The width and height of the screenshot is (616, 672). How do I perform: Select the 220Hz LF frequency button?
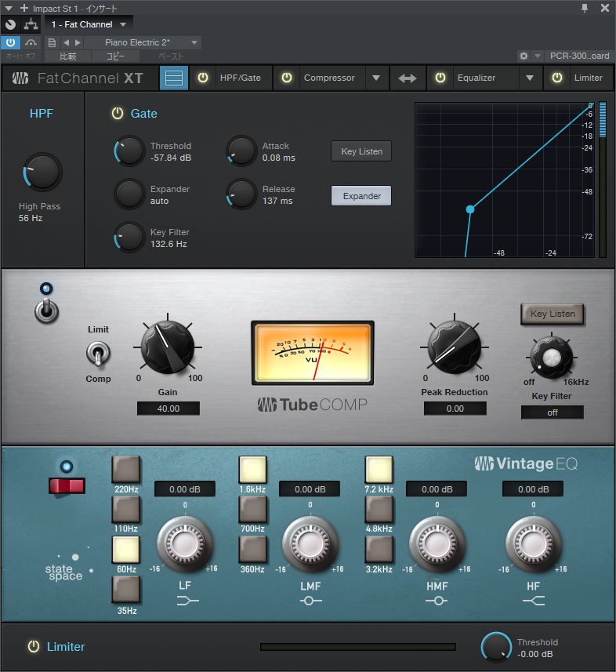pyautogui.click(x=126, y=470)
